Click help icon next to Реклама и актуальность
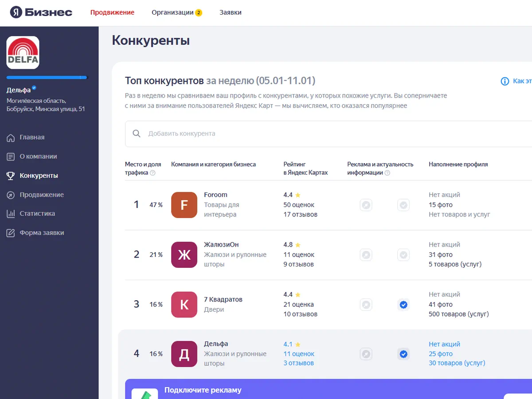This screenshot has width=532, height=399. point(387,173)
